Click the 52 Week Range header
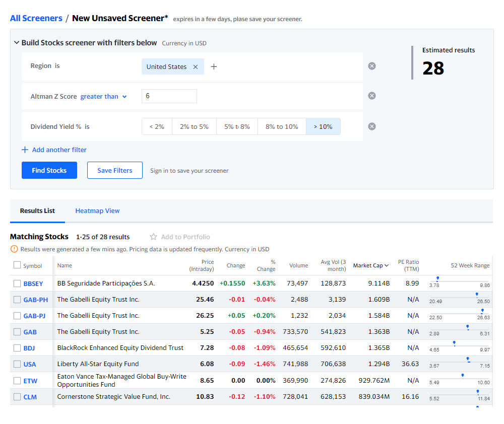The image size is (504, 424). pos(470,265)
